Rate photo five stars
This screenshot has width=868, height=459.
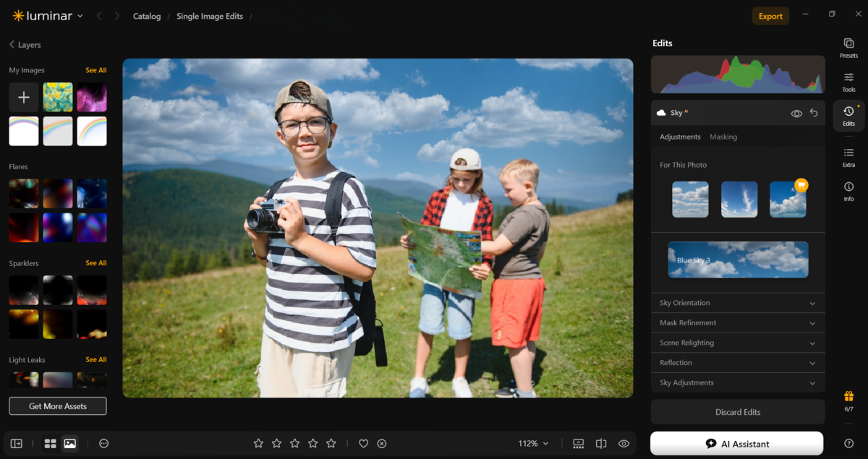point(331,443)
